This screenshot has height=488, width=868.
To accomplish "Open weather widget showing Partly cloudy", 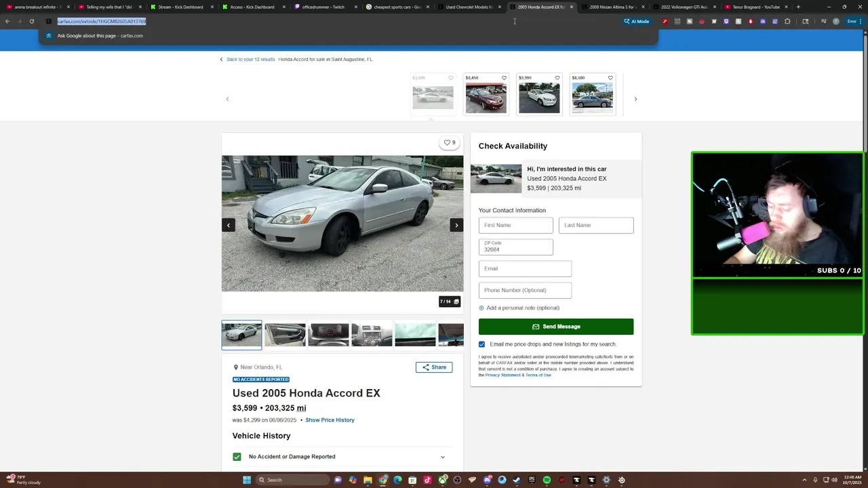I will (24, 480).
